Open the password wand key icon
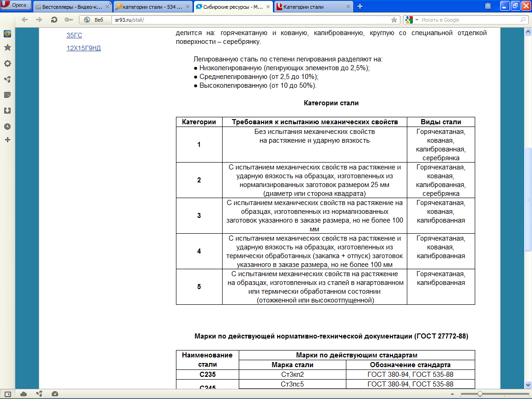The image size is (532, 399). click(x=69, y=20)
